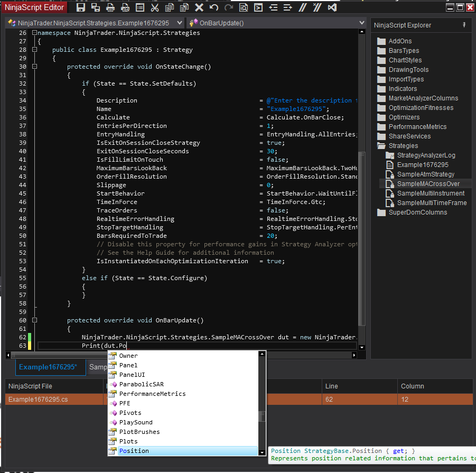Click the Cut scissors icon
This screenshot has height=473, width=476.
(x=155, y=7)
